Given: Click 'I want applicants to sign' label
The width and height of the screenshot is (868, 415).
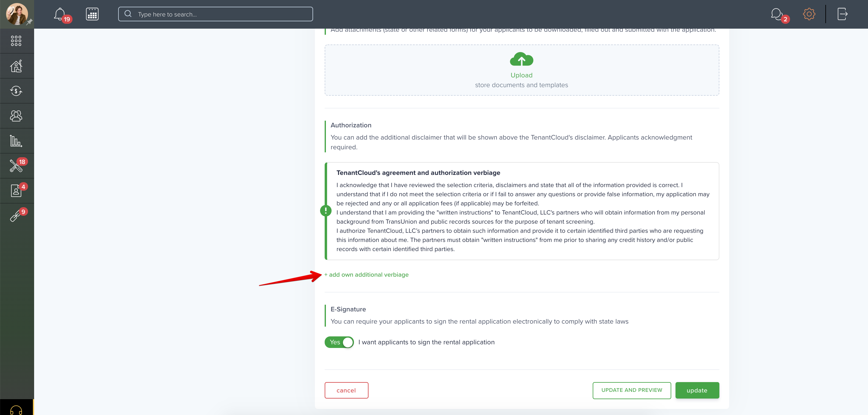Looking at the screenshot, I should (x=426, y=342).
